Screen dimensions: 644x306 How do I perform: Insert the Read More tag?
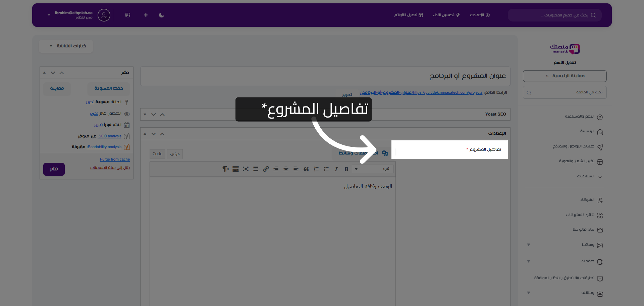click(x=256, y=169)
